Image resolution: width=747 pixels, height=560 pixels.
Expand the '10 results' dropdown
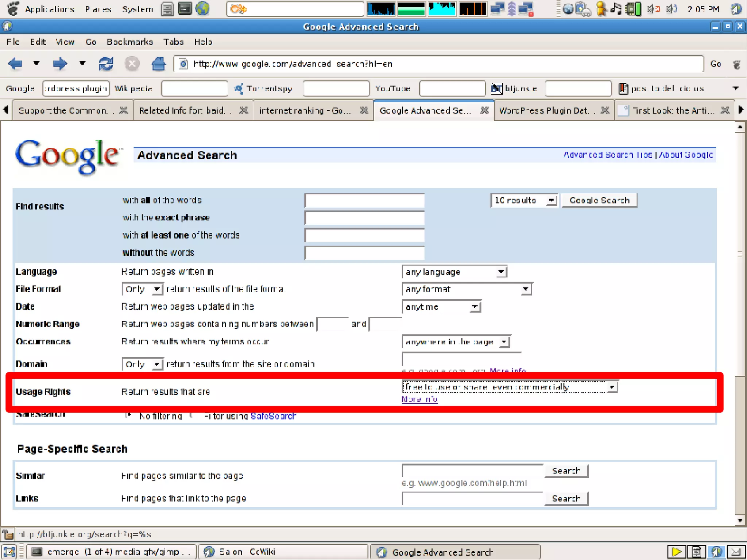(523, 200)
